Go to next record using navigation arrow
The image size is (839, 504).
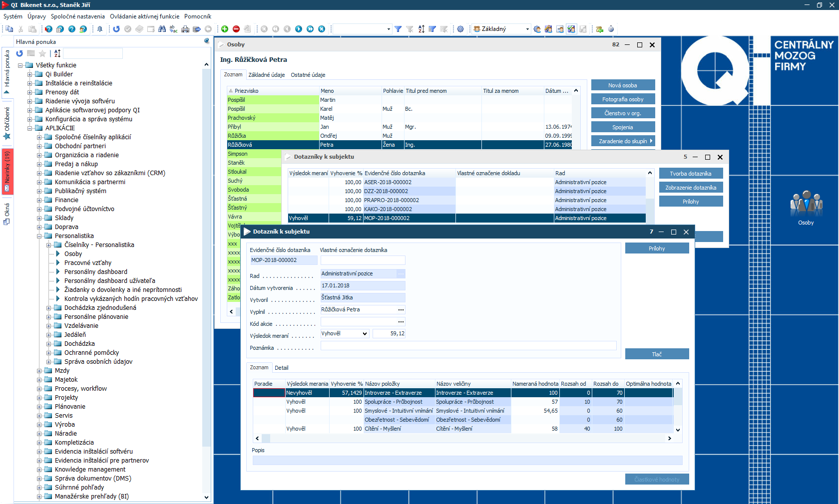coord(299,29)
